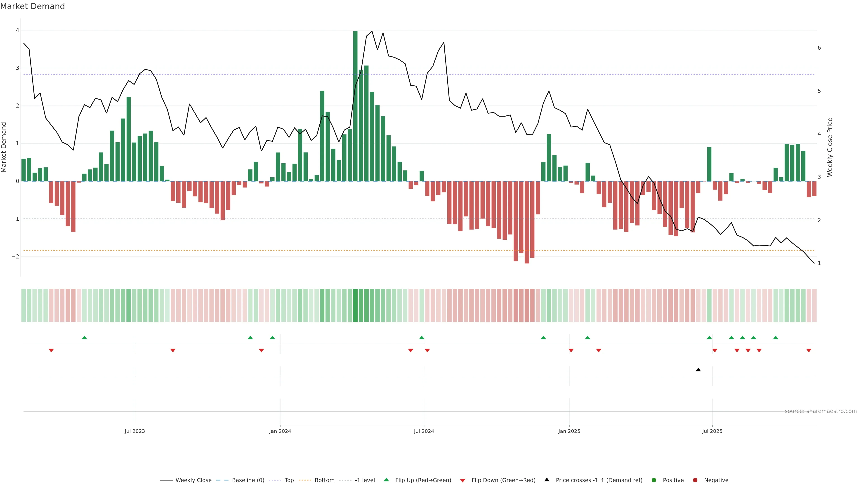Toggle the Top dotted line legend entry

(x=289, y=480)
